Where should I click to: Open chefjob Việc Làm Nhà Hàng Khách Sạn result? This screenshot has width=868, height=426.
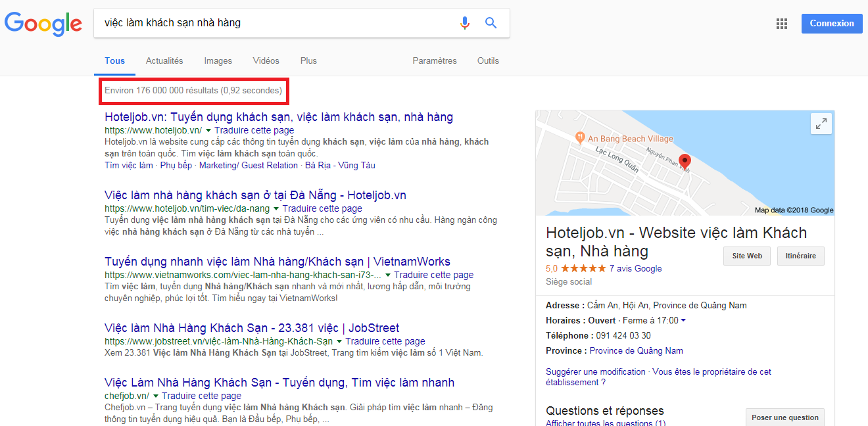pyautogui.click(x=279, y=383)
